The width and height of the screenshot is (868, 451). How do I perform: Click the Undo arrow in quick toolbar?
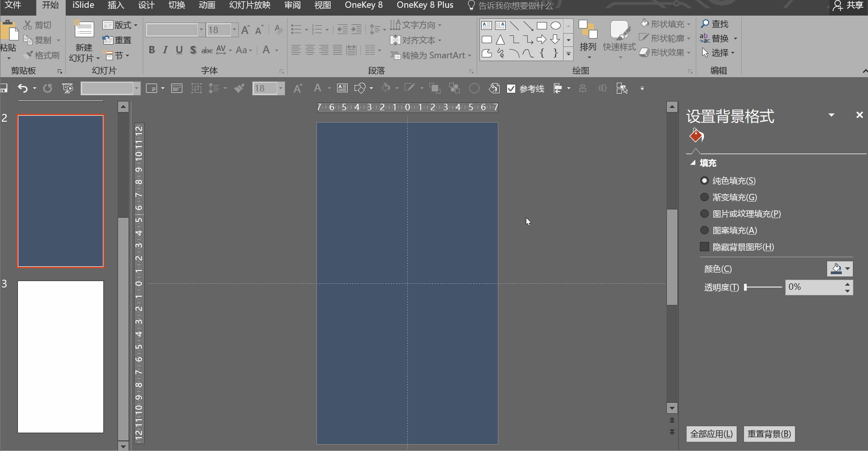tap(23, 88)
